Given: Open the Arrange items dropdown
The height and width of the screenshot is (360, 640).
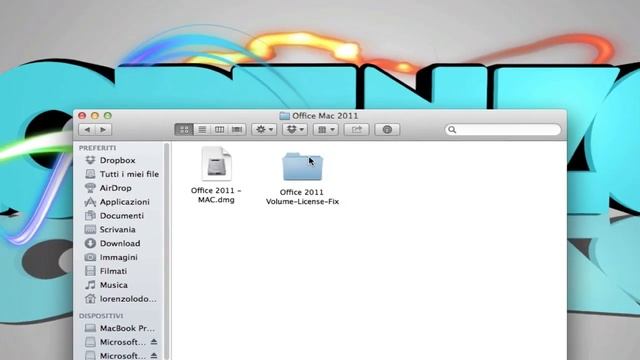Looking at the screenshot, I should click(x=326, y=130).
